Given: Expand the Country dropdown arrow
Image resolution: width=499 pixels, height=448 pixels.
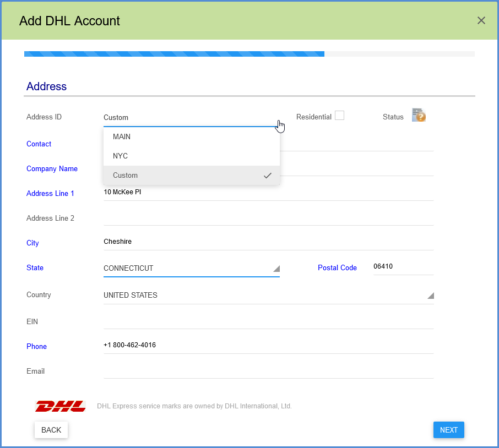Looking at the screenshot, I should (x=430, y=296).
